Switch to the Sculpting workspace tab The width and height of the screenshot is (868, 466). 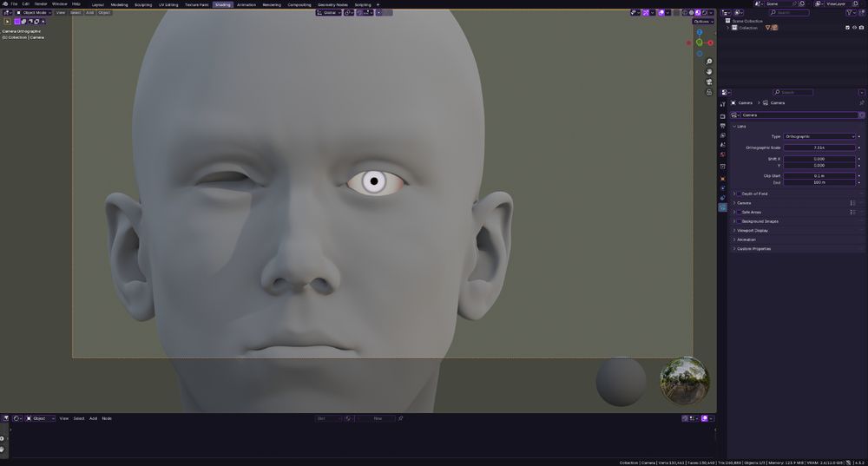[143, 4]
